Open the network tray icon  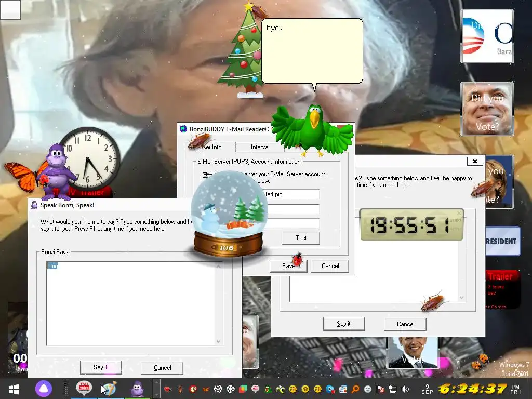tap(393, 389)
